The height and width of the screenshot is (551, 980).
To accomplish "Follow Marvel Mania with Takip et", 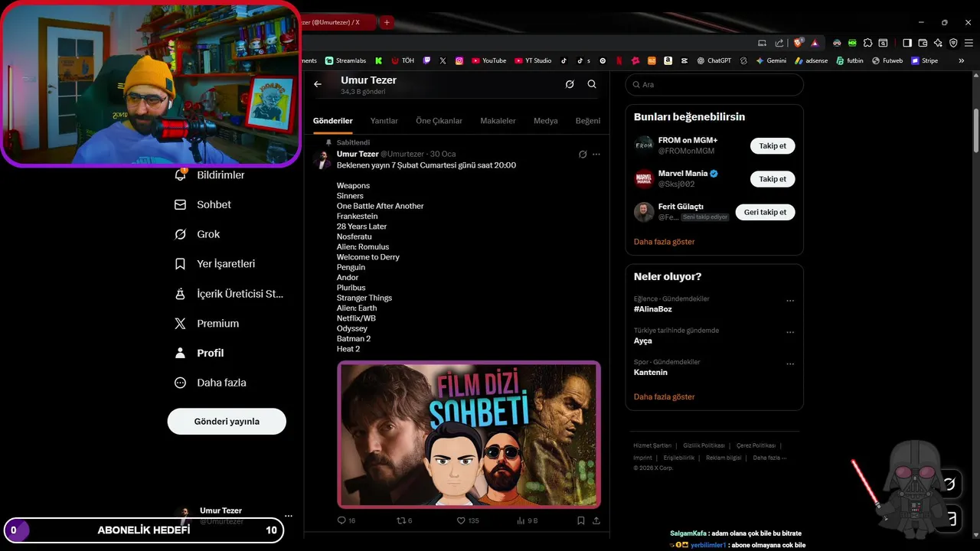I will [773, 179].
